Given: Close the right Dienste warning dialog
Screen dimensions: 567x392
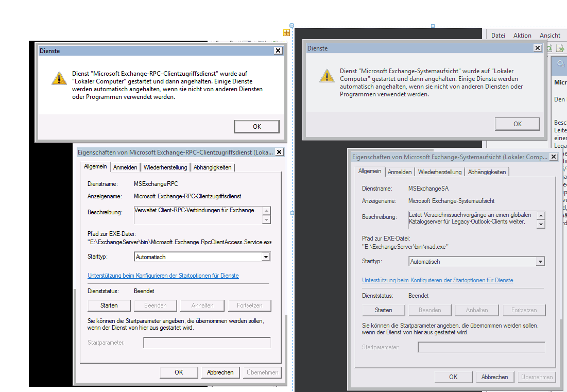Looking at the screenshot, I should [538, 48].
